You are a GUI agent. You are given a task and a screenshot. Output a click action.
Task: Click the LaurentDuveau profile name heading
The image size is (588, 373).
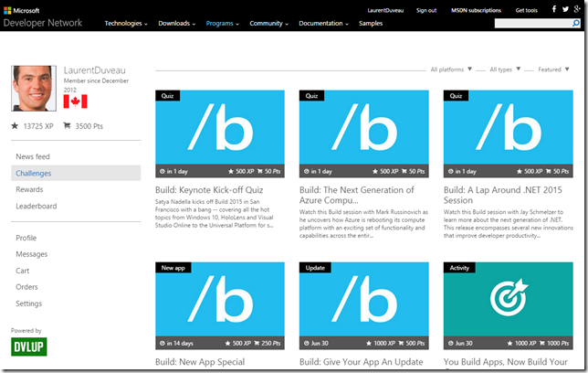[95, 70]
